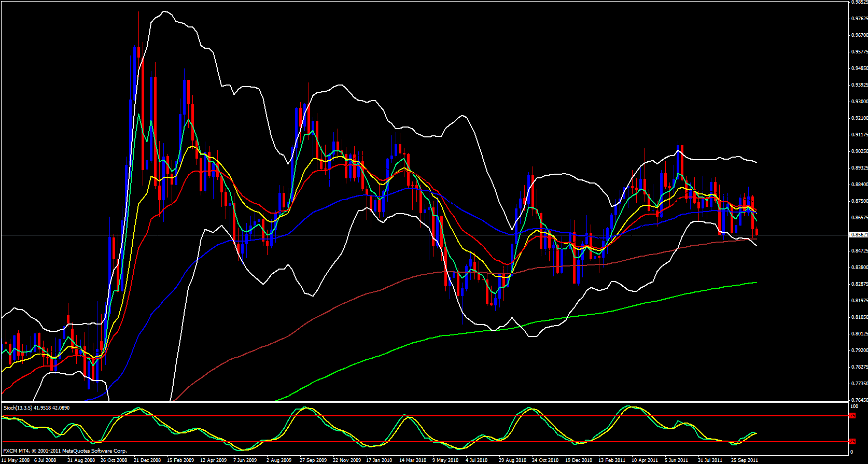Click the 0.96700 price axis label

tap(859, 35)
